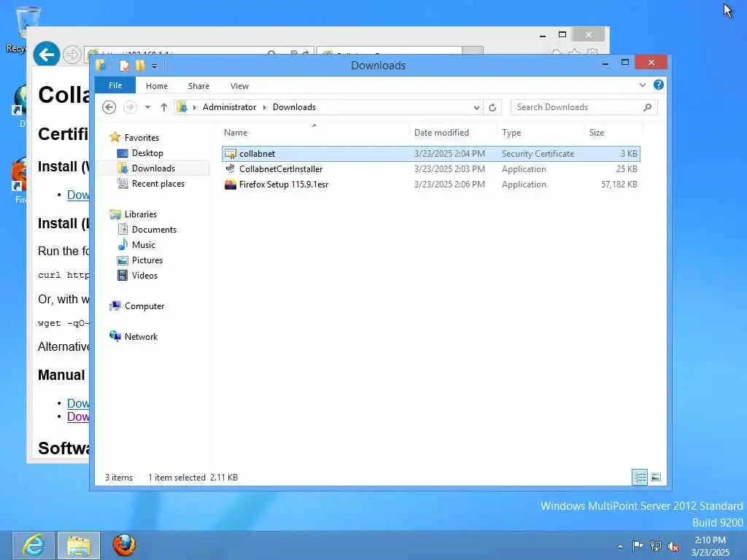Click the network tray icon
747x560 pixels.
tap(656, 546)
